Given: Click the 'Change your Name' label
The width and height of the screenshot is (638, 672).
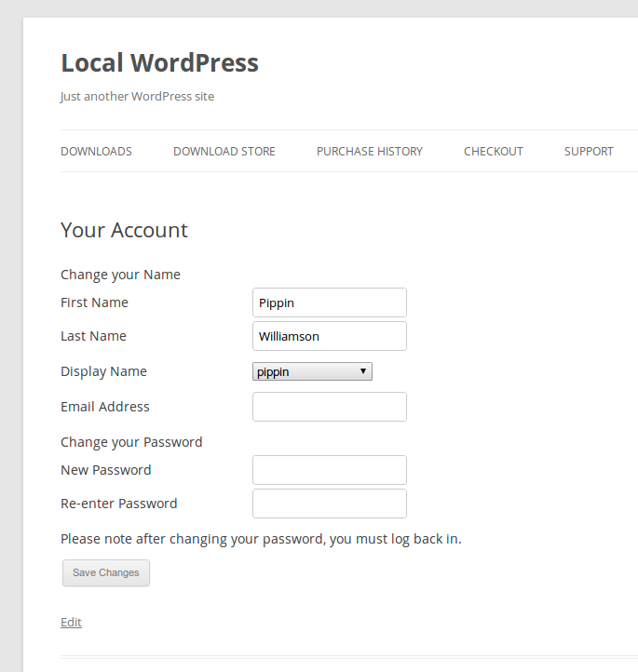Looking at the screenshot, I should pyautogui.click(x=120, y=275).
